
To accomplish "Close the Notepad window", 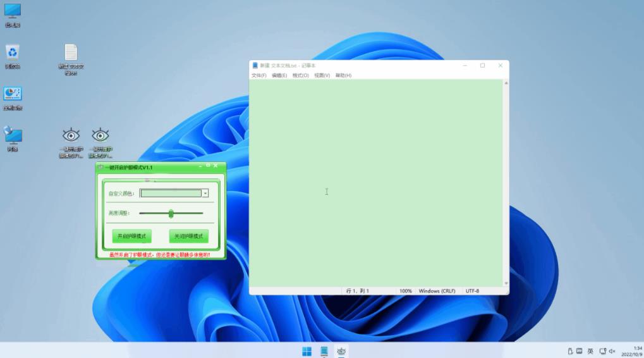I will pos(501,65).
